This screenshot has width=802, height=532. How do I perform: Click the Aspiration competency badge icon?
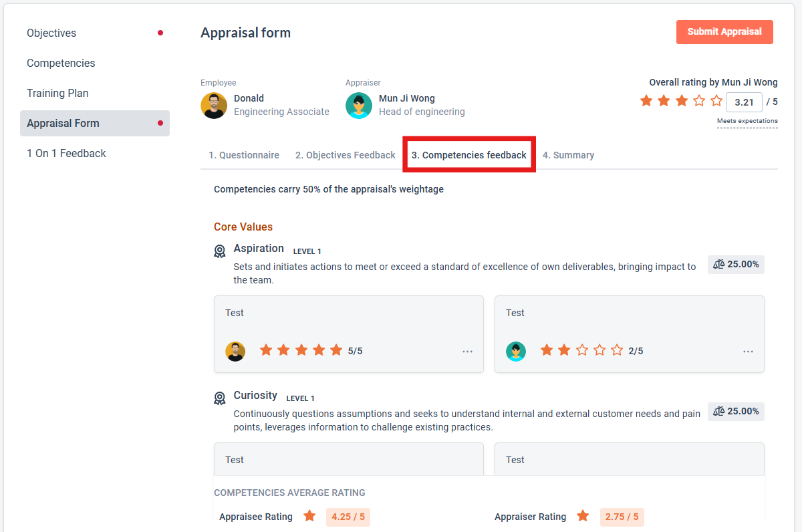coord(220,251)
